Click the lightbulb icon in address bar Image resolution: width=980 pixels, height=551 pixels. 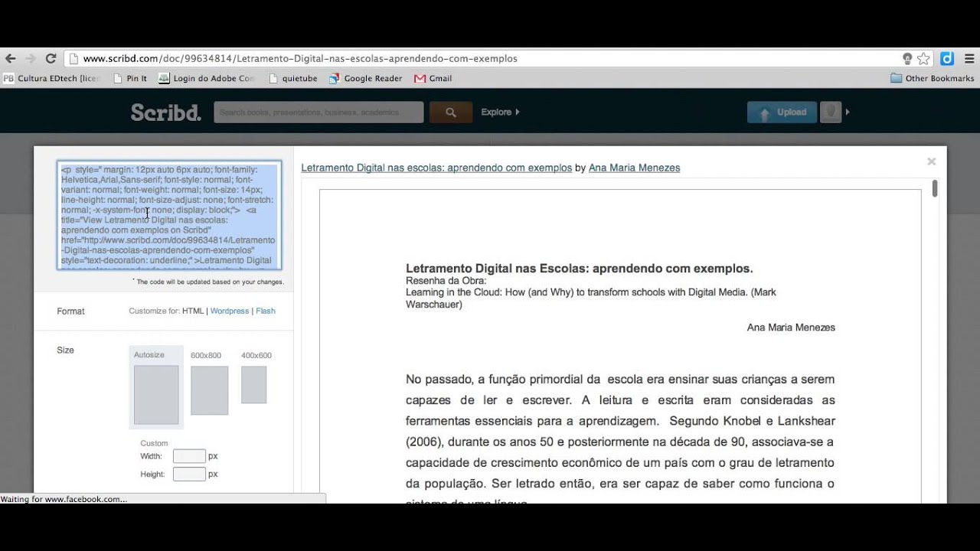coord(907,58)
